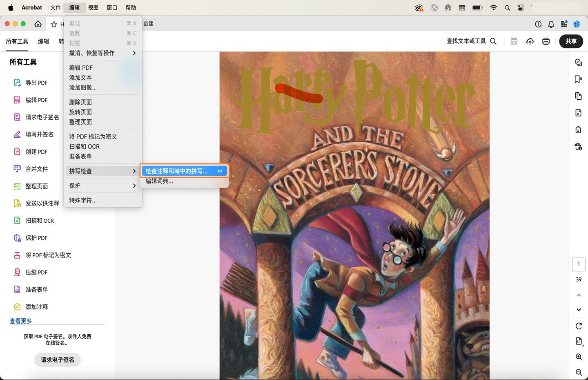The image size is (588, 380).
Task: Click the home icon
Action: pos(38,24)
